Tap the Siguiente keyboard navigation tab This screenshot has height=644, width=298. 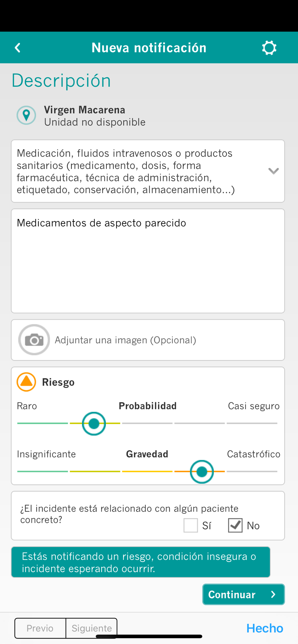click(92, 628)
